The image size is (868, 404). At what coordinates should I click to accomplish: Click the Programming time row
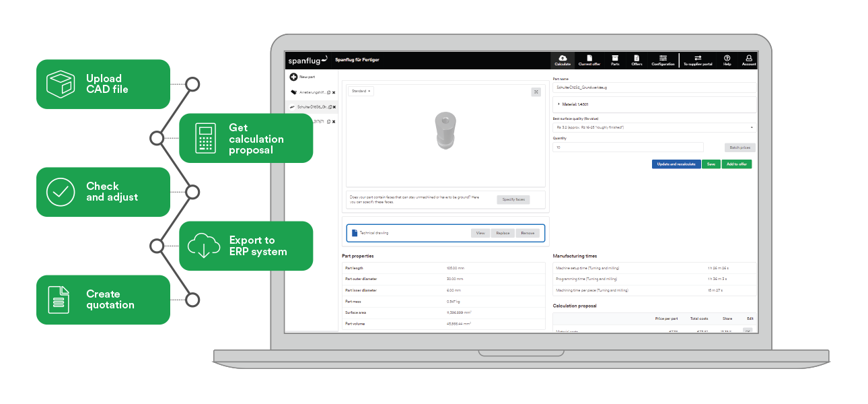654,279
